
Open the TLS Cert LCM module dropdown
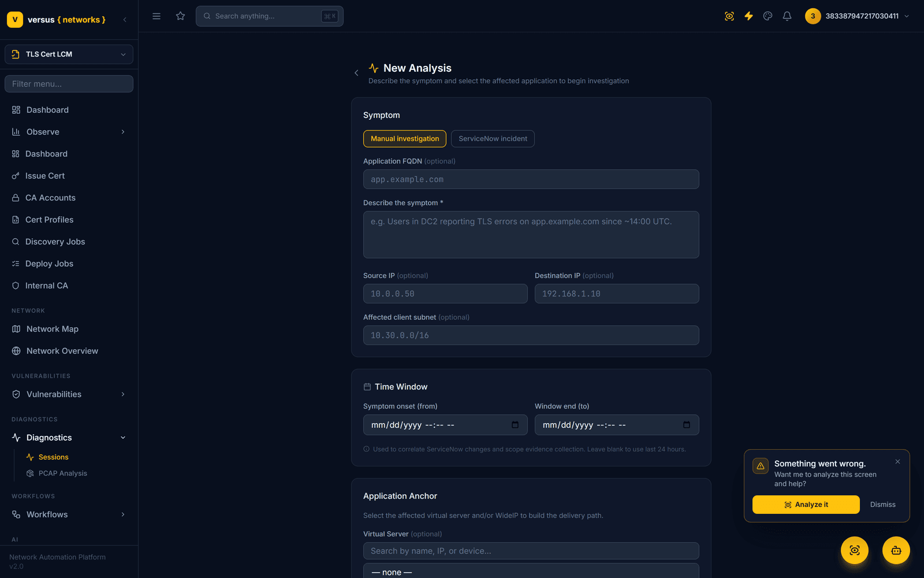click(69, 54)
